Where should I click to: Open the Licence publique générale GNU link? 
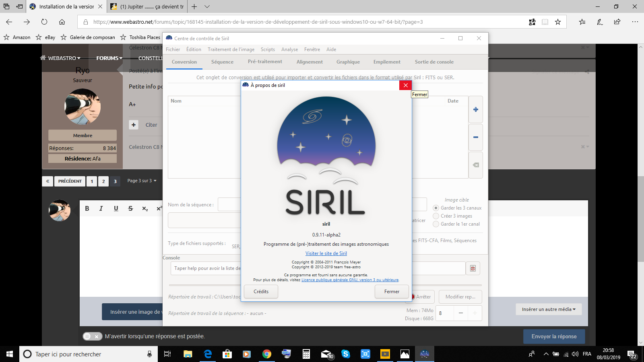(350, 280)
